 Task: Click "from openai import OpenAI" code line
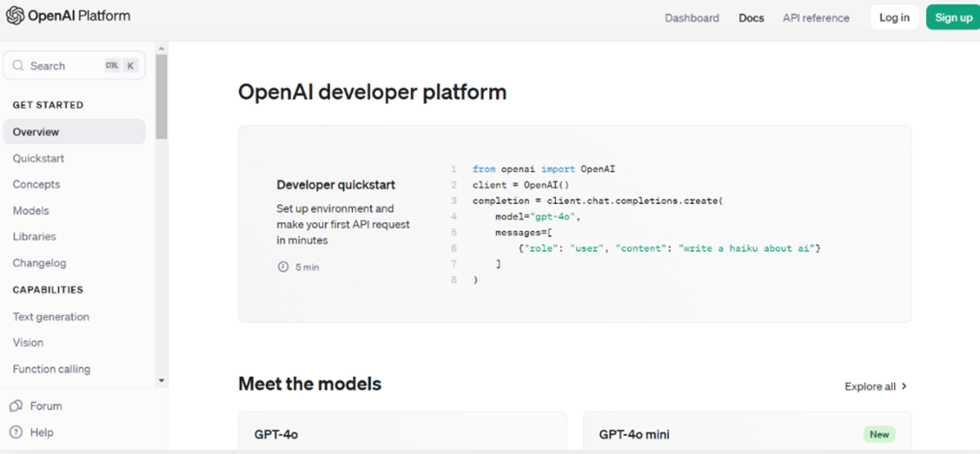point(544,169)
